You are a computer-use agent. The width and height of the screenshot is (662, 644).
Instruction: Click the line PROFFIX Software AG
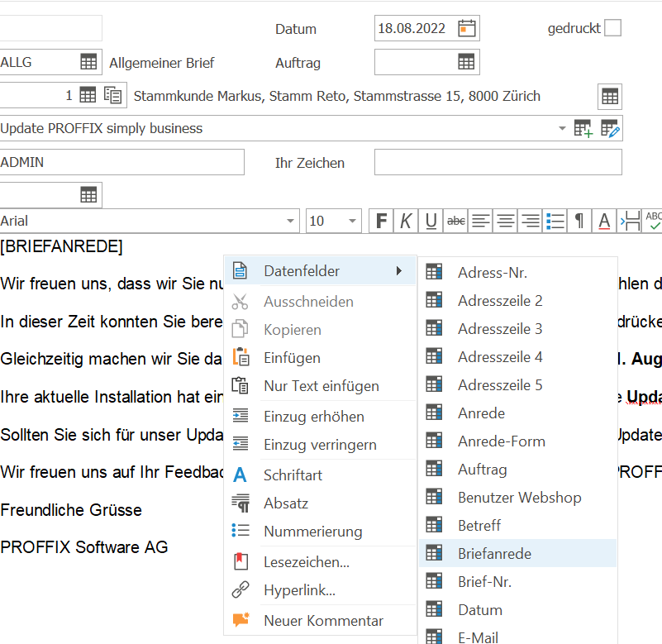pyautogui.click(x=84, y=547)
